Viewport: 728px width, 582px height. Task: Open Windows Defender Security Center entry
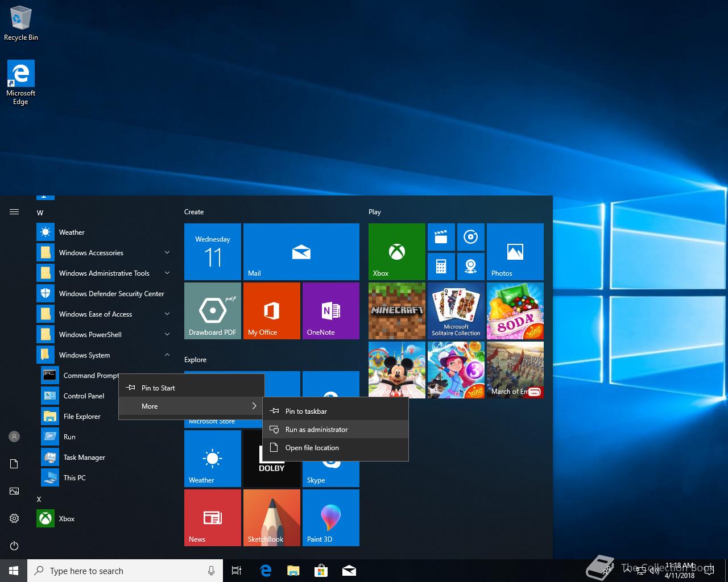click(x=106, y=293)
